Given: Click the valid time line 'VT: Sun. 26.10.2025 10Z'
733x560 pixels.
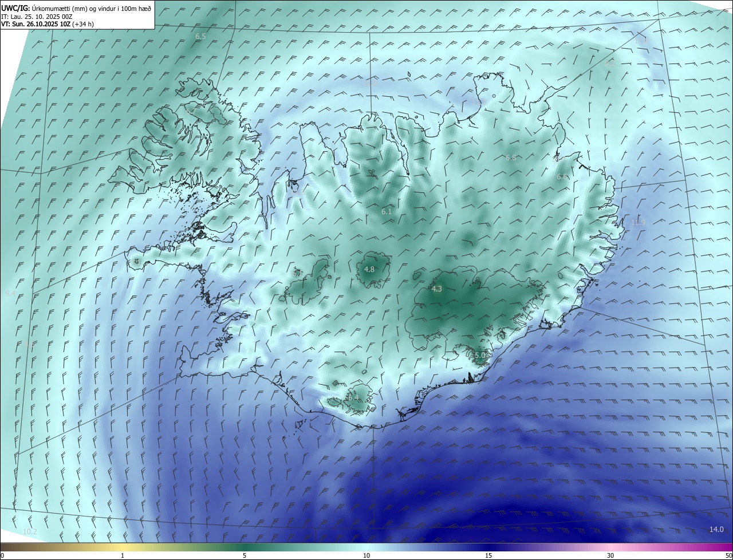Looking at the screenshot, I should tap(37, 24).
